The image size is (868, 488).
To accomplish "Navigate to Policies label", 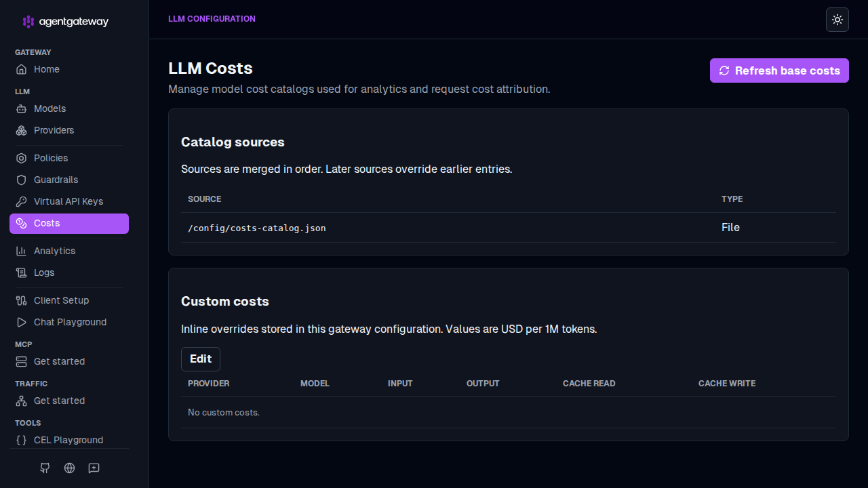I will 51,158.
